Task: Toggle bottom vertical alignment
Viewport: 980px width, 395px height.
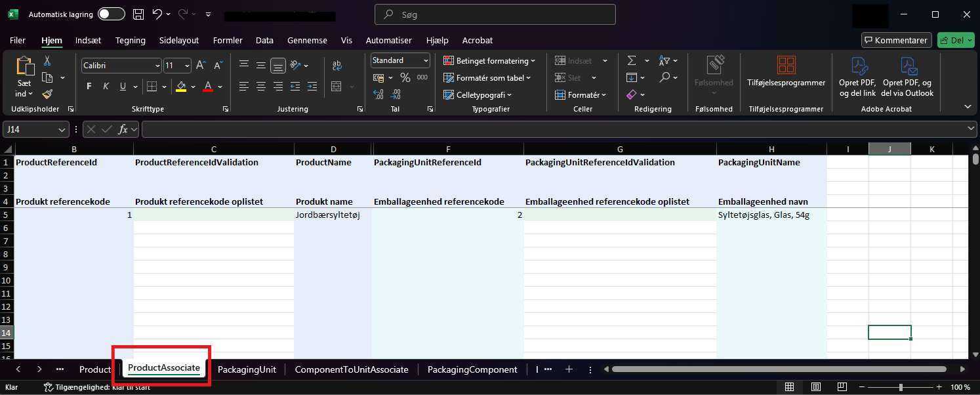Action: point(278,65)
